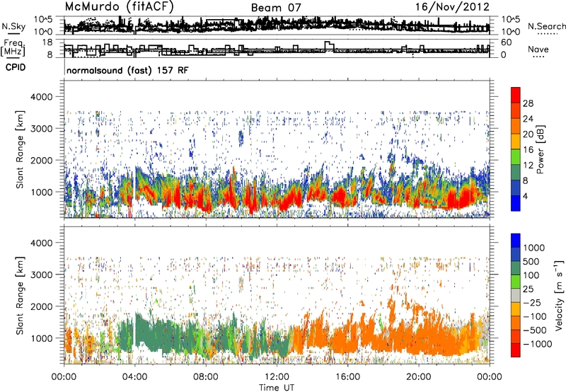Click the 16 label on Power colorbar

528,150
